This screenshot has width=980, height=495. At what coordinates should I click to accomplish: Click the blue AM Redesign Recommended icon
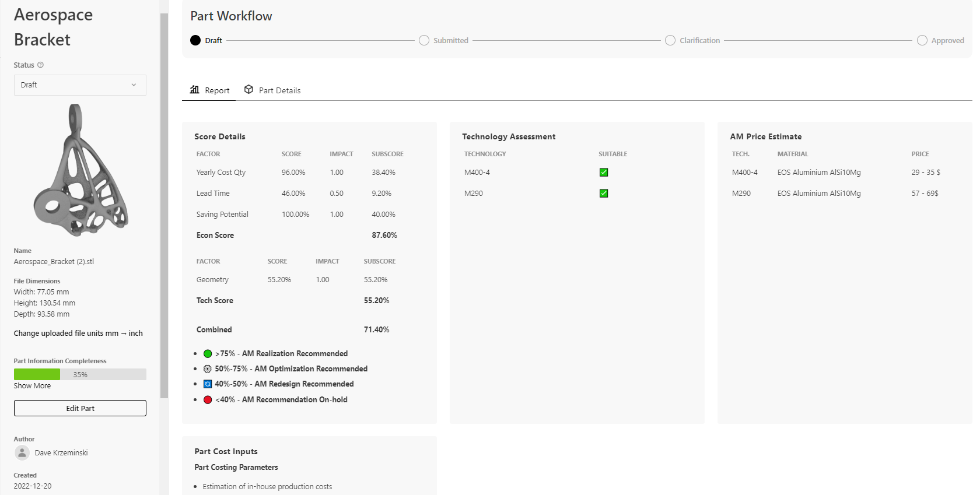208,384
